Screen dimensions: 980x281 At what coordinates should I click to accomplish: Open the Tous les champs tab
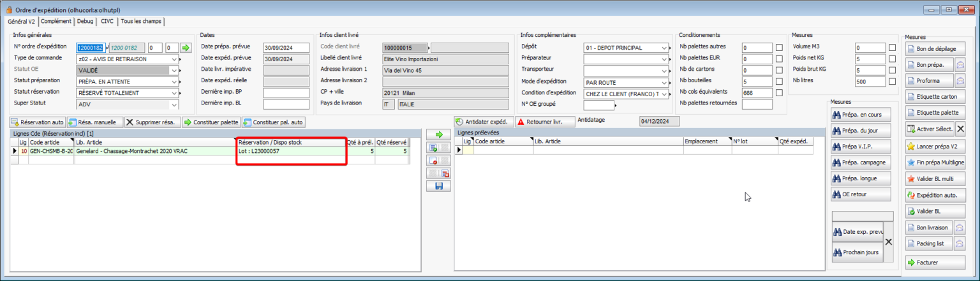[140, 21]
